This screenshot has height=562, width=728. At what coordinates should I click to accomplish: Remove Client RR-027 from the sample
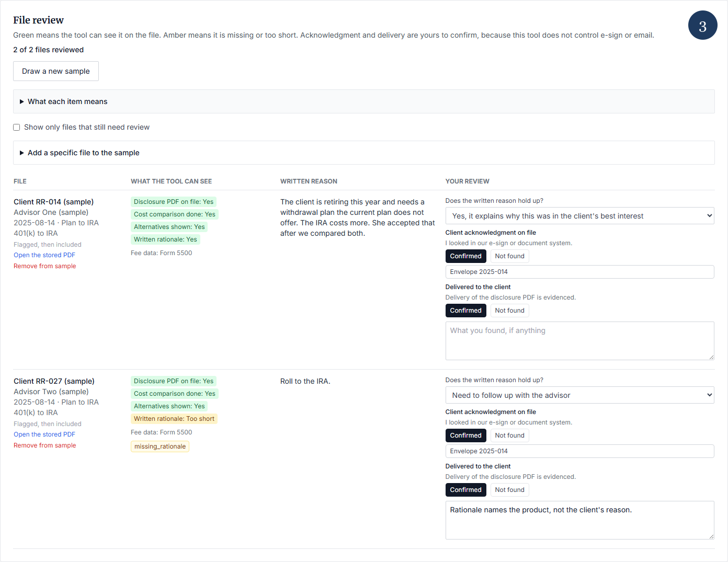[x=45, y=445]
